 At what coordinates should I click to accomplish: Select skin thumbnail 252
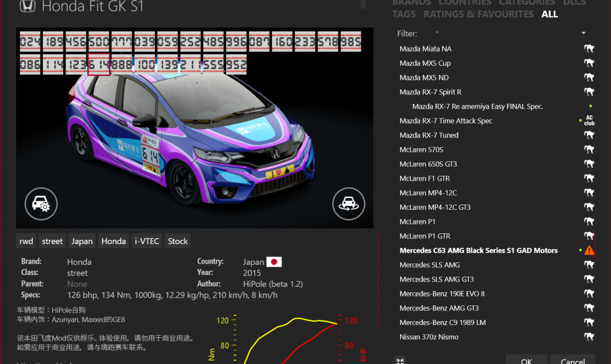click(191, 42)
